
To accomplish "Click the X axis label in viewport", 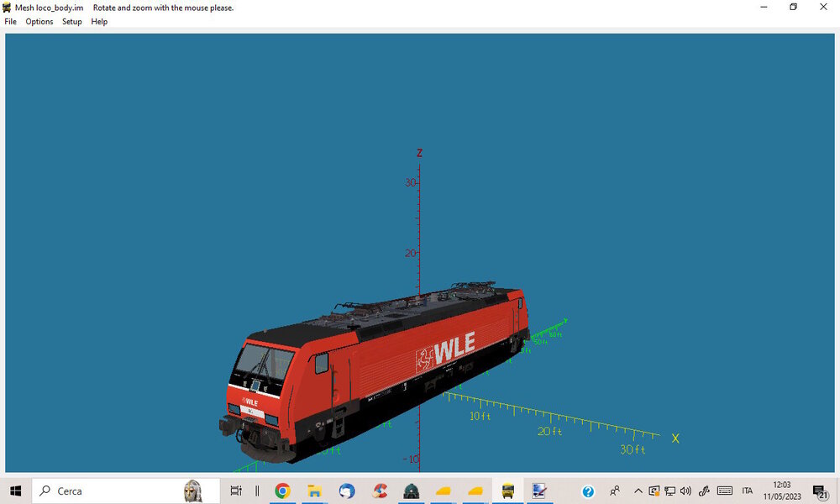I will point(675,438).
